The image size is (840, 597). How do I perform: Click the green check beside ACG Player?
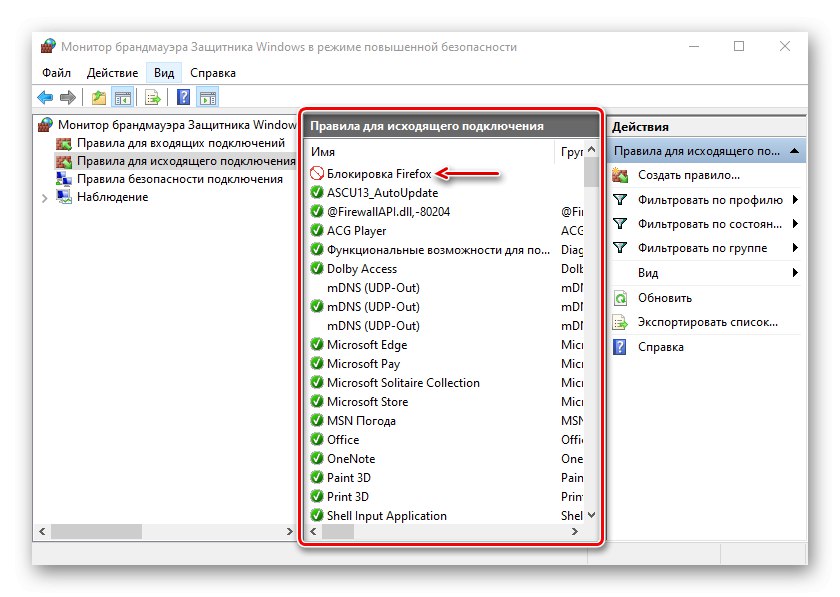[x=317, y=230]
